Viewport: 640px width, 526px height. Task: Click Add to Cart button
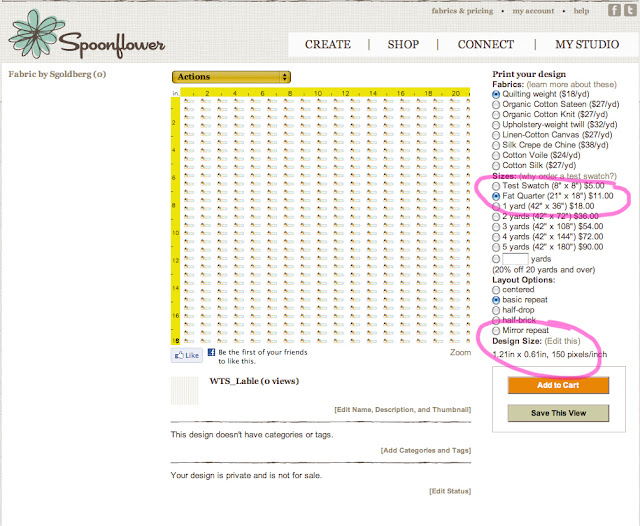558,385
